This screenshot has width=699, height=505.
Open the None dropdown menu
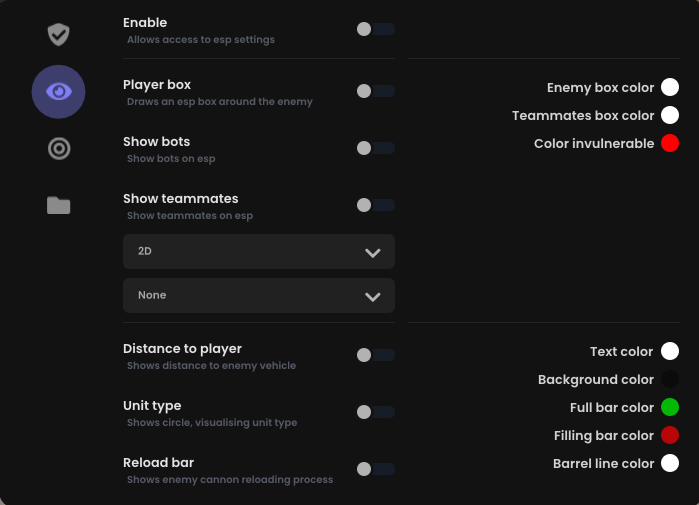coord(259,295)
